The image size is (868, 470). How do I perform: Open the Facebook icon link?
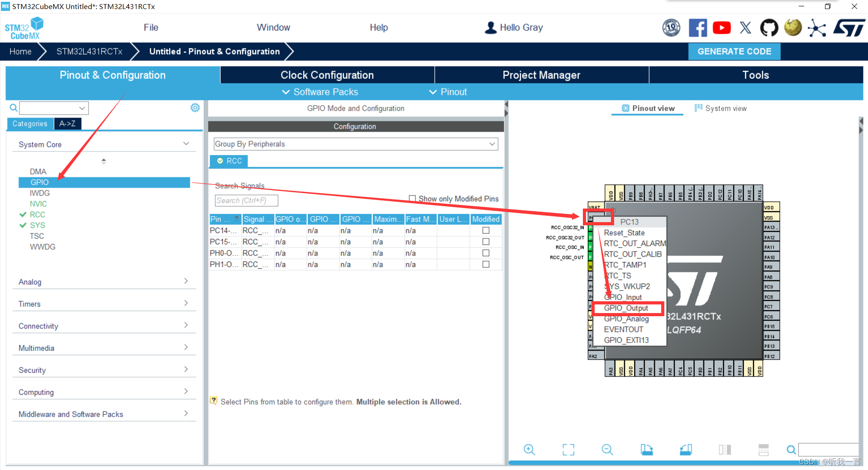tap(697, 28)
